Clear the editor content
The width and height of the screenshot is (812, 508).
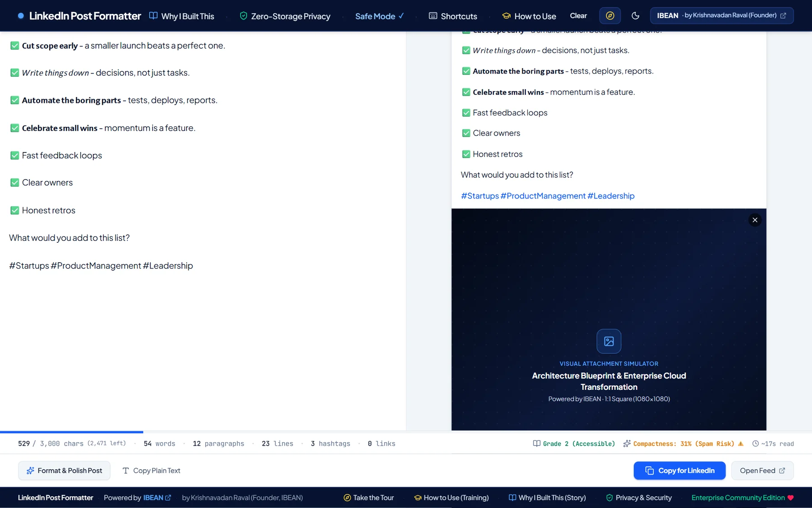tap(578, 16)
